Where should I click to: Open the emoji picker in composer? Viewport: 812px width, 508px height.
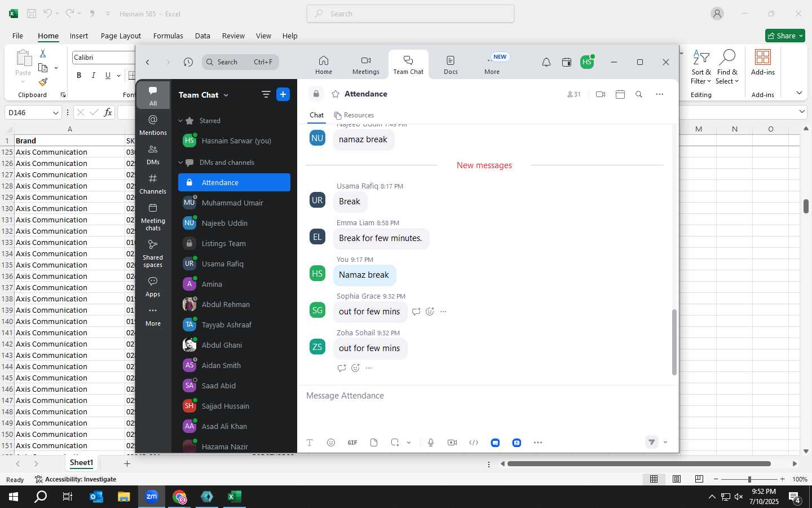pos(331,443)
